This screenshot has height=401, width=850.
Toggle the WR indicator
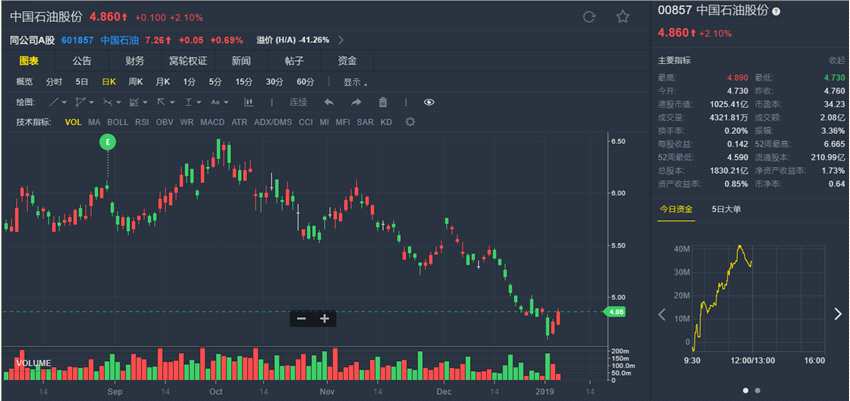point(186,122)
